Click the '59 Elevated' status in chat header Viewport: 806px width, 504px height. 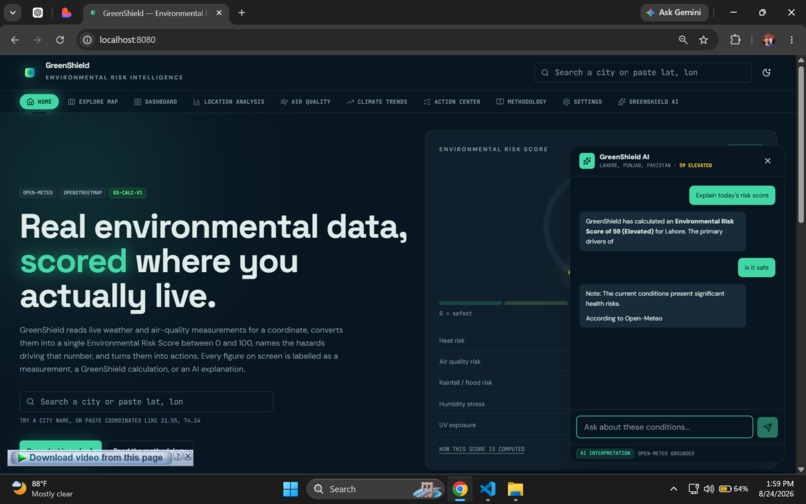pos(695,166)
